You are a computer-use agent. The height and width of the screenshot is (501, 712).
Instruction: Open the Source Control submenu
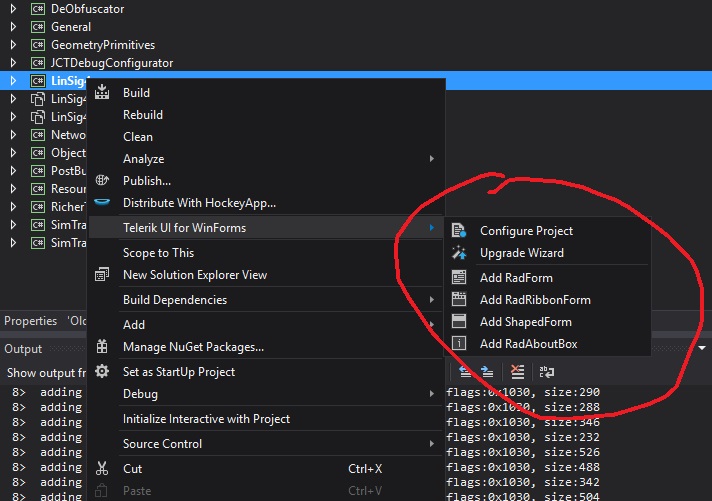162,444
